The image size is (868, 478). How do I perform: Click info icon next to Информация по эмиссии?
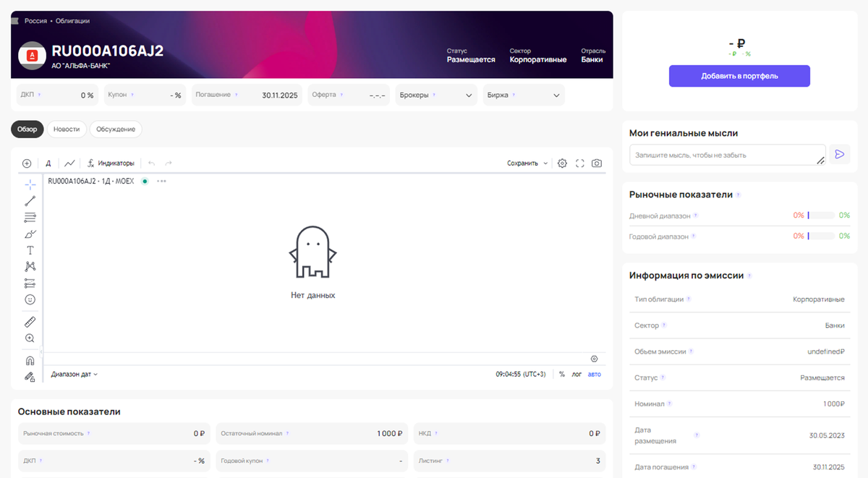tap(749, 276)
